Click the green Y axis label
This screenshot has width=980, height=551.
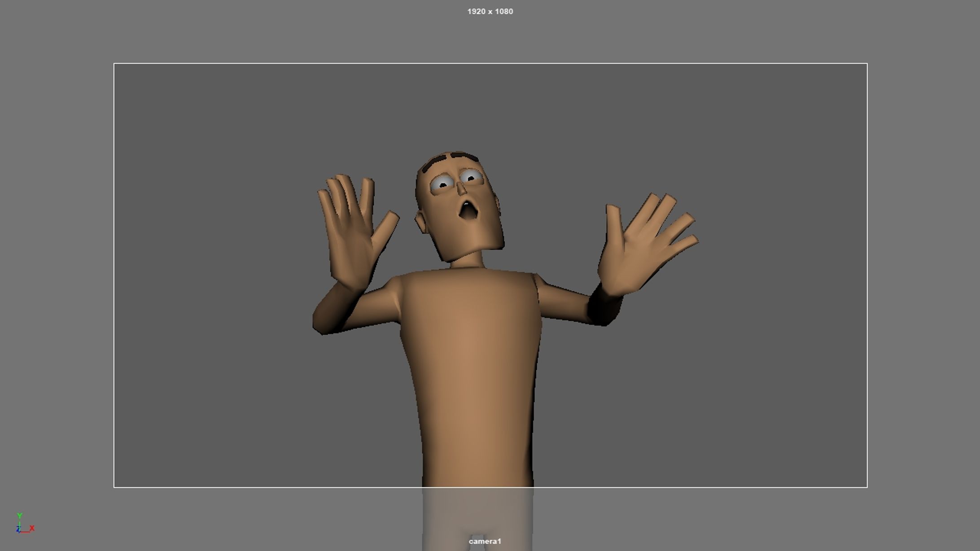click(x=19, y=516)
